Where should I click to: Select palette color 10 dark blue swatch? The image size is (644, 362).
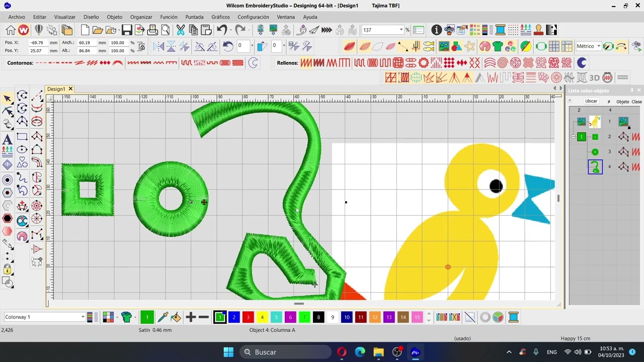pyautogui.click(x=347, y=317)
